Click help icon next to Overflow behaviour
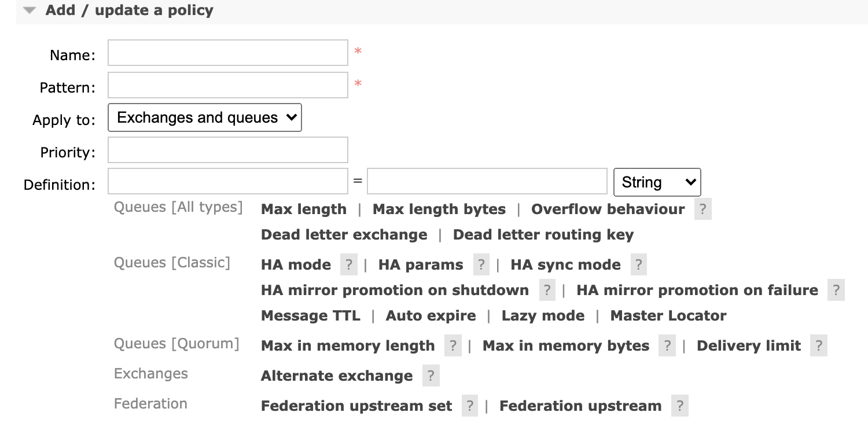Image resolution: width=868 pixels, height=427 pixels. pos(703,209)
